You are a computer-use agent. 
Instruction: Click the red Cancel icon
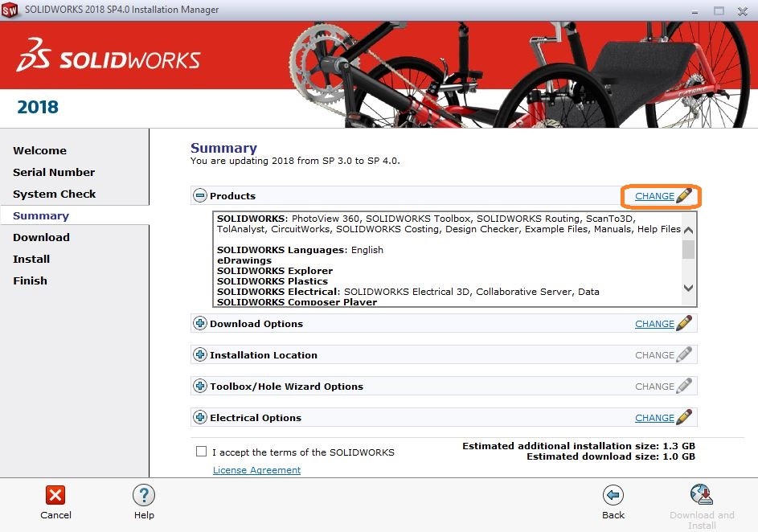[55, 495]
